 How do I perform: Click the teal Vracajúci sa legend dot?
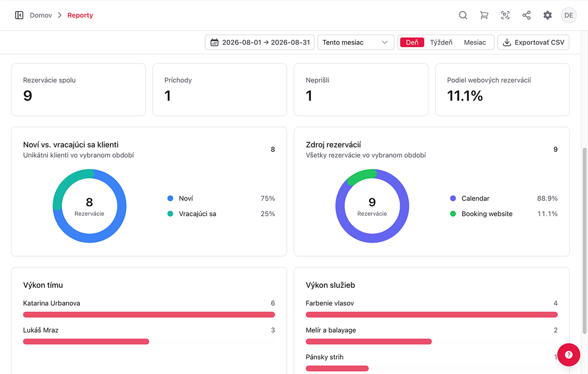tap(170, 213)
